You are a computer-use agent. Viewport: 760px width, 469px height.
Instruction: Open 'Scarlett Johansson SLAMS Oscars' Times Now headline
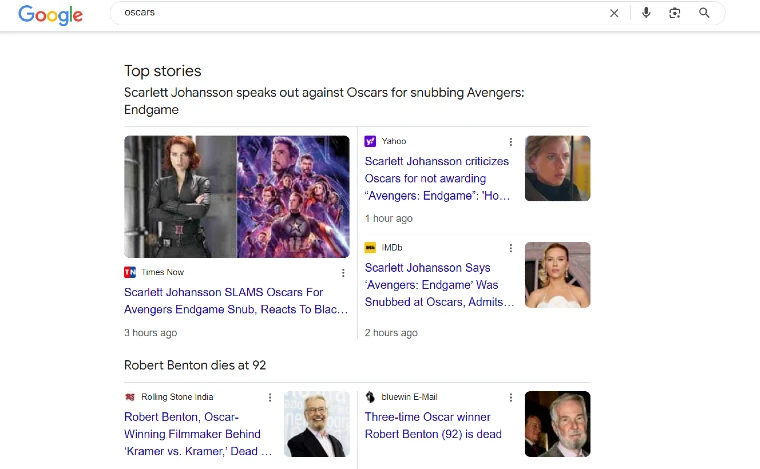[x=236, y=301]
